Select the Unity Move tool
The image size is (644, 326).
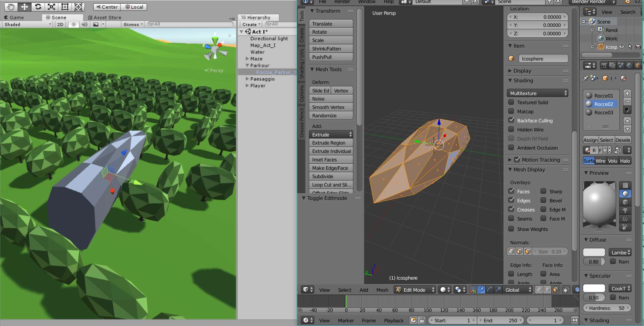coord(25,7)
